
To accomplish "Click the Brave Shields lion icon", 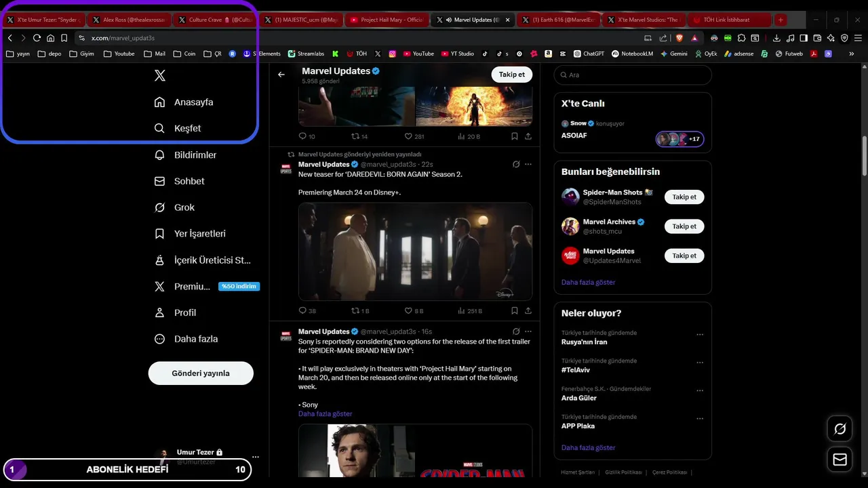I will tap(679, 38).
